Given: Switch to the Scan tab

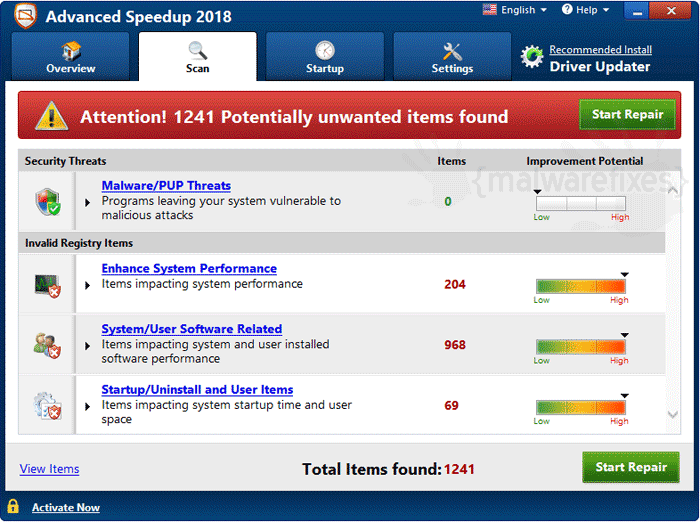Looking at the screenshot, I should click(198, 56).
